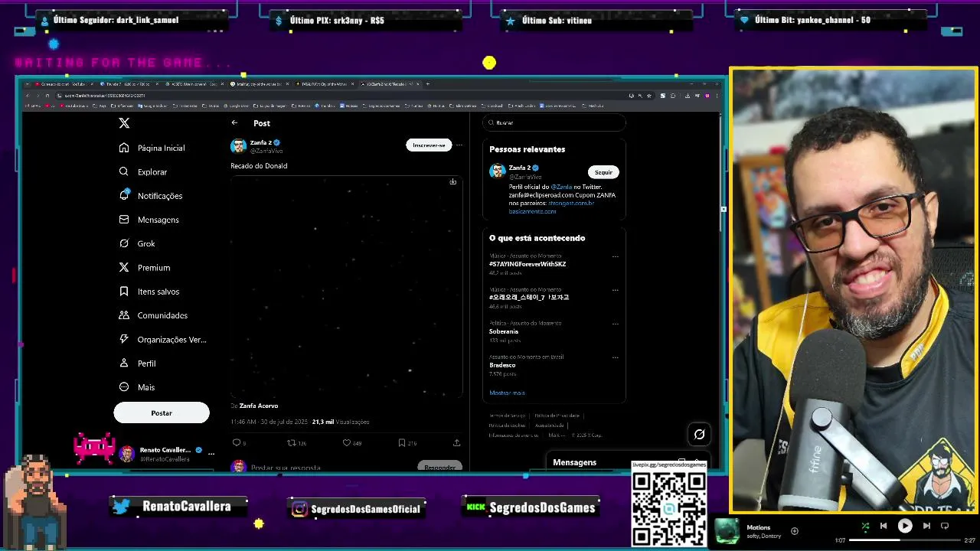The image size is (980, 551).
Task: Open the post's more options menu
Action: 459,145
